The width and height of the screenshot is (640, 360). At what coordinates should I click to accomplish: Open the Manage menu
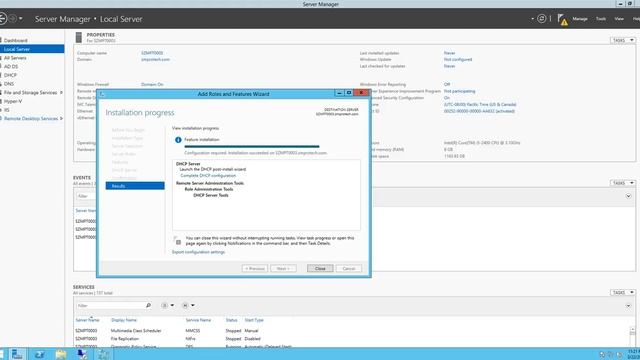coord(580,19)
